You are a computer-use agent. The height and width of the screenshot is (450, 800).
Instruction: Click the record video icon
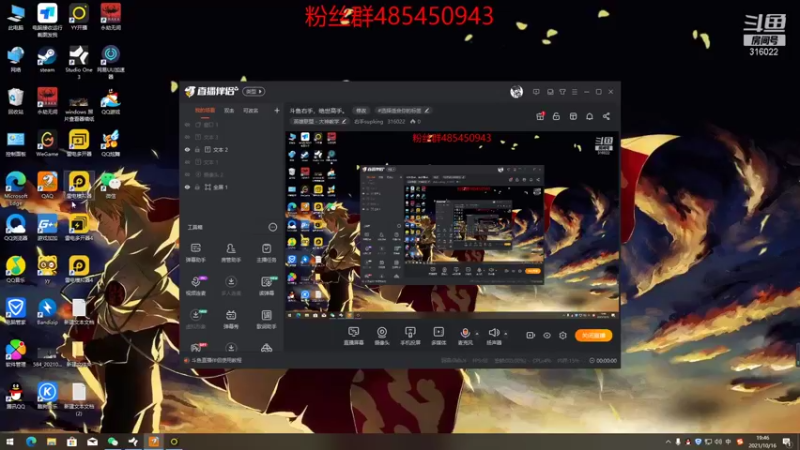point(531,335)
